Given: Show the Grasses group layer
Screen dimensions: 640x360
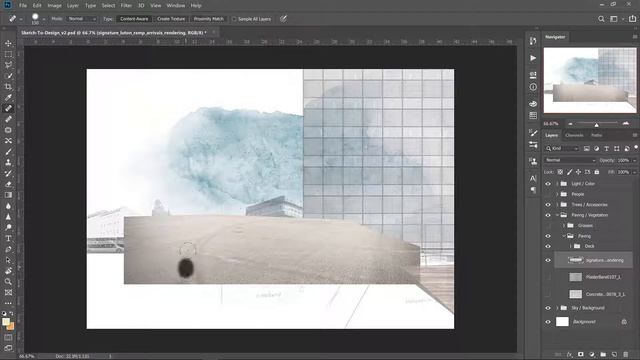Looking at the screenshot, I should 548,225.
